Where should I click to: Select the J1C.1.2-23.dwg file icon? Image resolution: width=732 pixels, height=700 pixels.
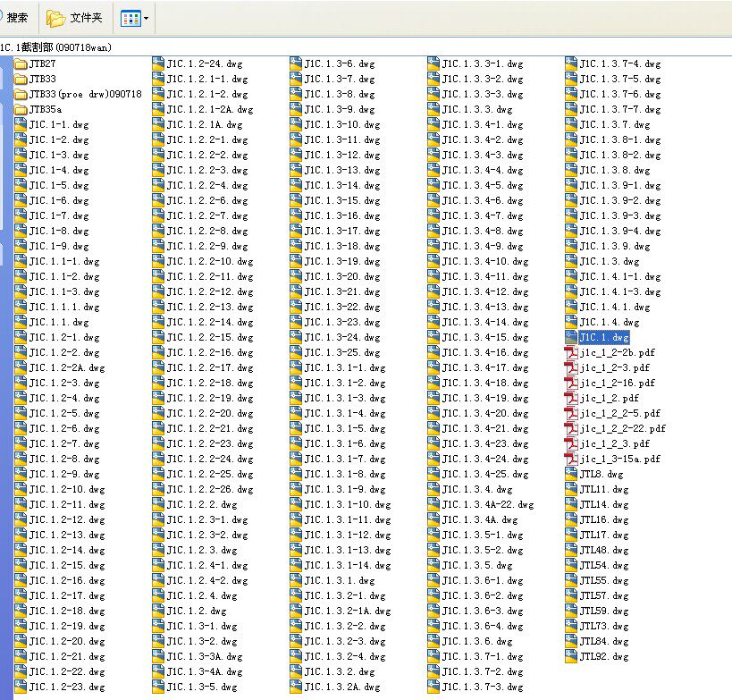click(x=20, y=687)
